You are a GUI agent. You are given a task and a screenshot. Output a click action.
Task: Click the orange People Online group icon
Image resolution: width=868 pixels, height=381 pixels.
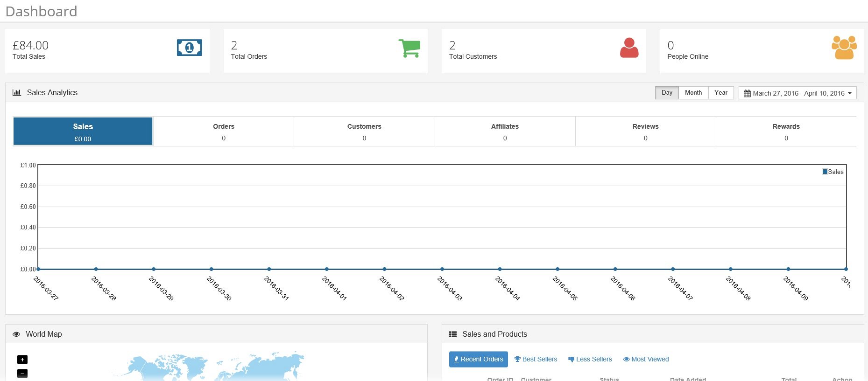tap(844, 48)
